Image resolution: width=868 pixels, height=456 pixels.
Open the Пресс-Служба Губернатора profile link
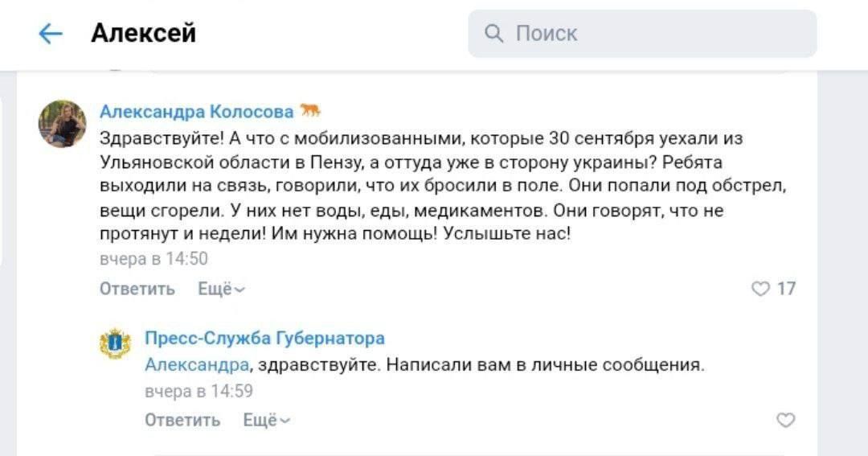(x=264, y=338)
